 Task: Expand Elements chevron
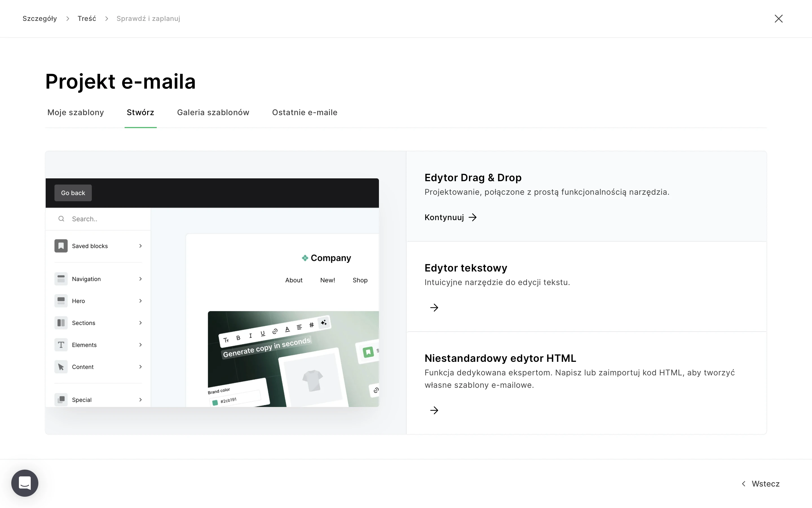(x=141, y=345)
